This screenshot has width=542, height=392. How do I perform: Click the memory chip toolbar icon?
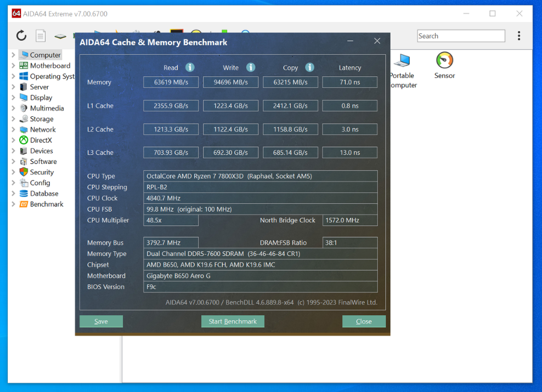pos(60,36)
